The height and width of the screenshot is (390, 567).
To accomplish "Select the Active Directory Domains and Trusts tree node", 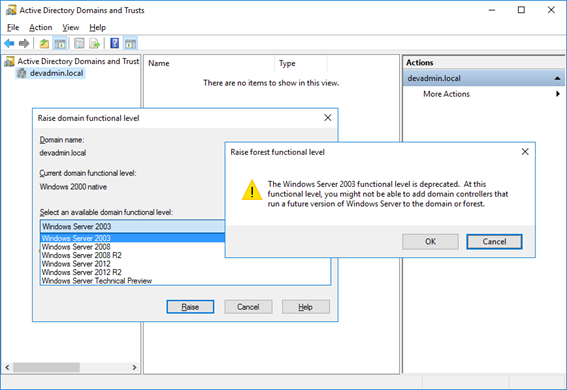I will coord(78,61).
